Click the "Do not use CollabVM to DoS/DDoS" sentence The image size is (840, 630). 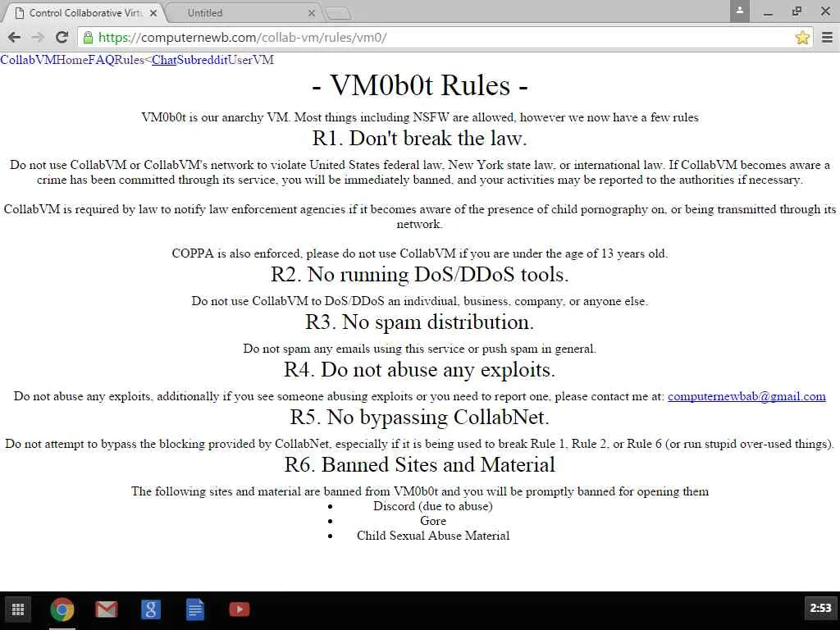(x=420, y=301)
